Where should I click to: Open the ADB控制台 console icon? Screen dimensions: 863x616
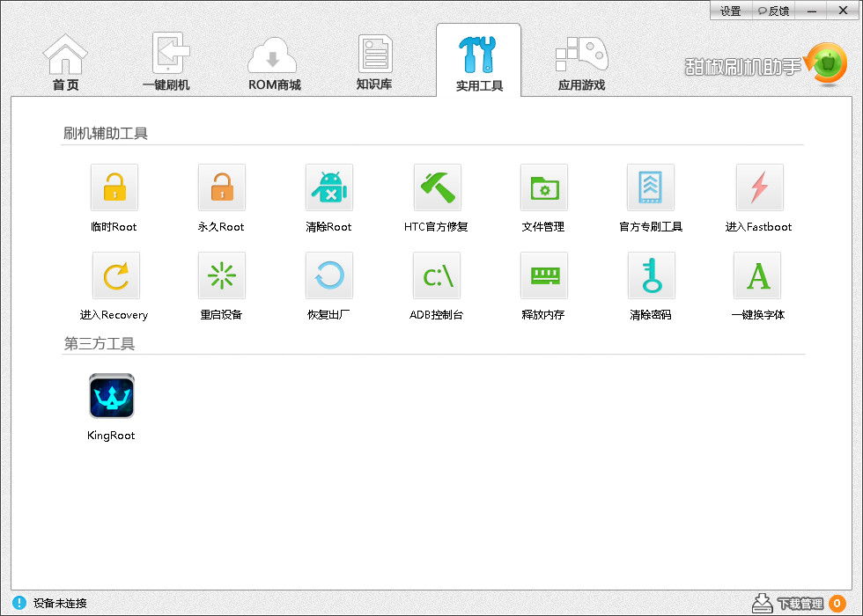437,275
